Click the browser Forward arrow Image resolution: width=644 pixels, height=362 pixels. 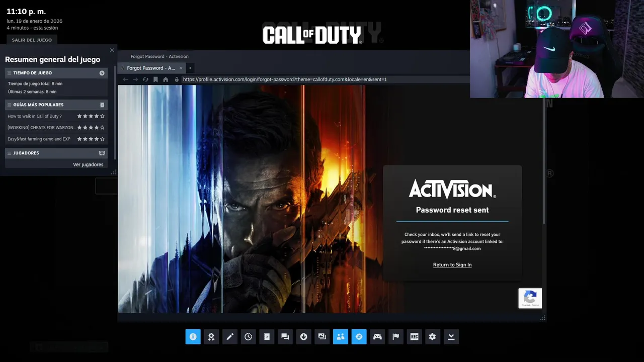coord(135,79)
